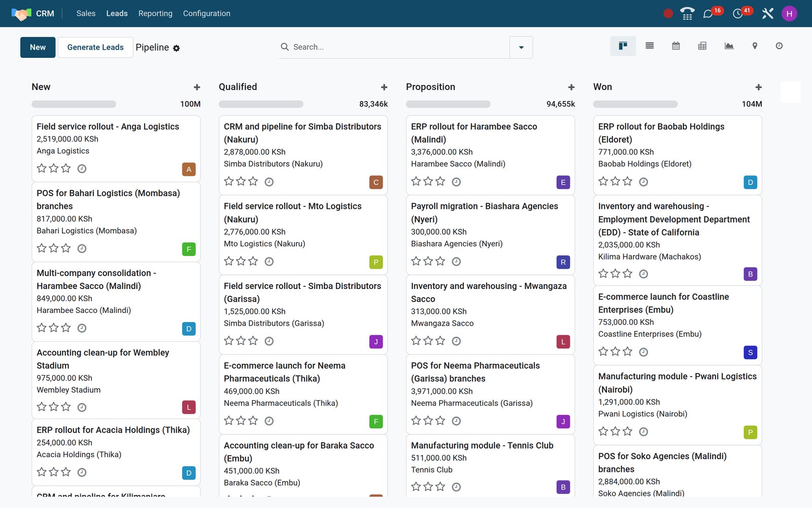Open activity clock on Tennis Club card

click(x=456, y=487)
